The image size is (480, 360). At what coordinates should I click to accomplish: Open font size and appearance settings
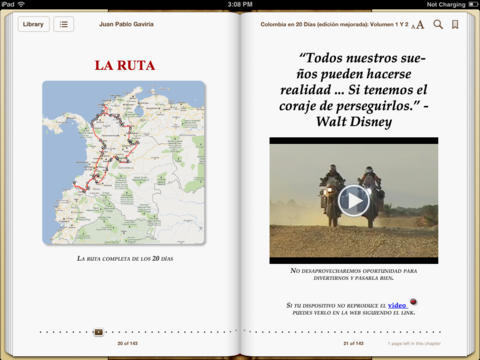418,25
